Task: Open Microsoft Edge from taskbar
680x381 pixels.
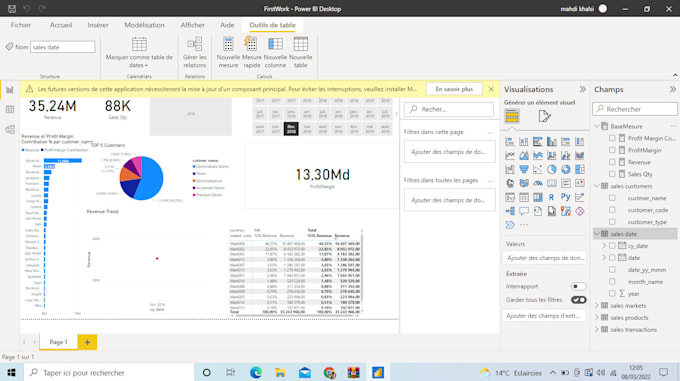Action: 256,373
